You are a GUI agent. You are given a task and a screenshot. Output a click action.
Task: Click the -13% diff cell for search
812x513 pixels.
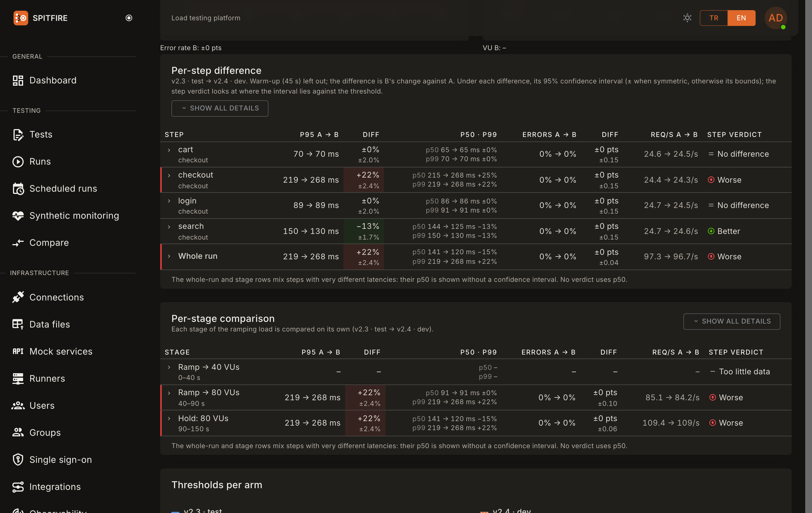pos(364,231)
